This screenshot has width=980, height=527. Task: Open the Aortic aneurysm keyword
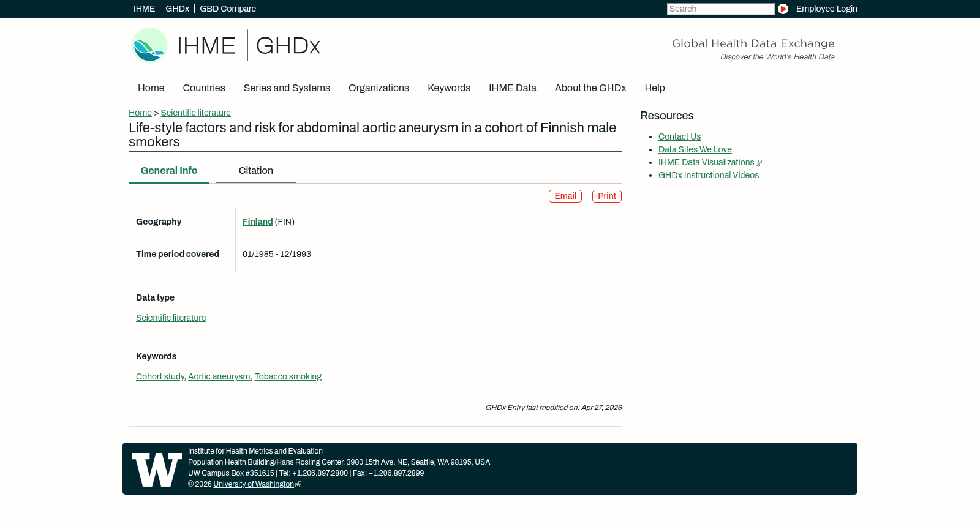tap(219, 376)
